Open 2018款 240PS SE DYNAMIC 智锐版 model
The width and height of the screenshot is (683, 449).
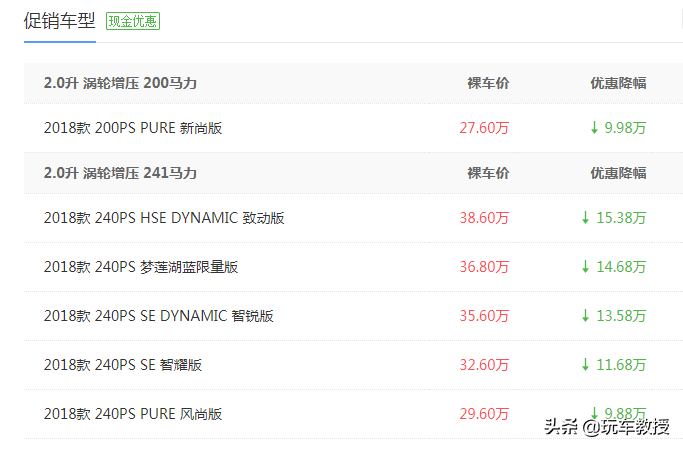[159, 316]
